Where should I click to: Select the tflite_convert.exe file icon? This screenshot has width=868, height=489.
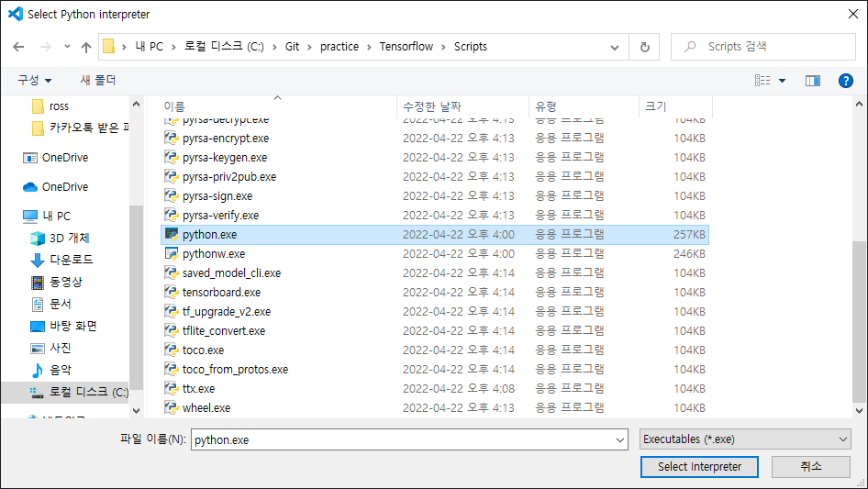tap(172, 330)
